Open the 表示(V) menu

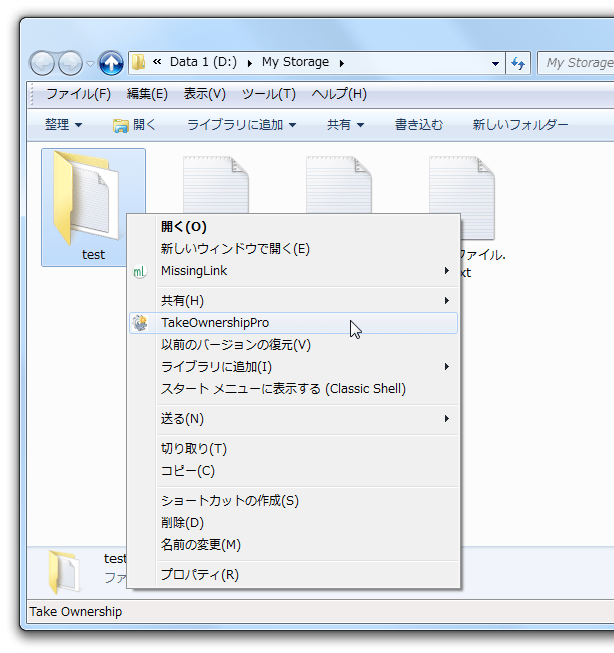pyautogui.click(x=205, y=94)
